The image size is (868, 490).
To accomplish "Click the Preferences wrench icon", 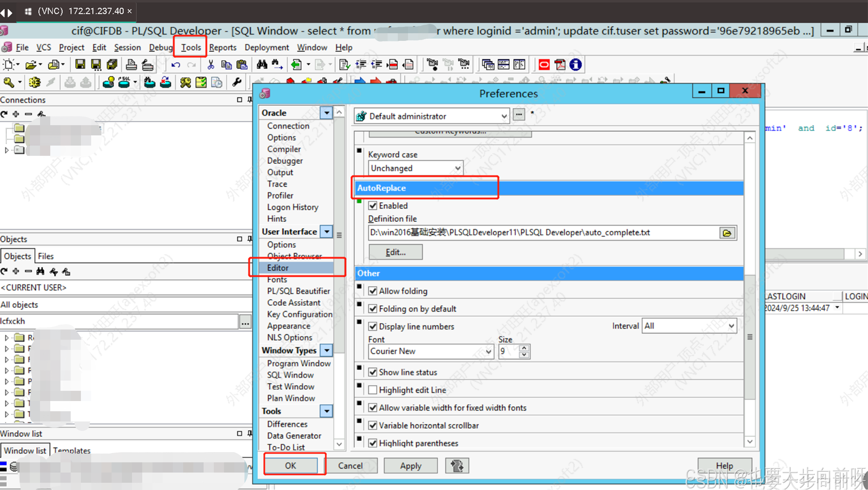I will (237, 82).
